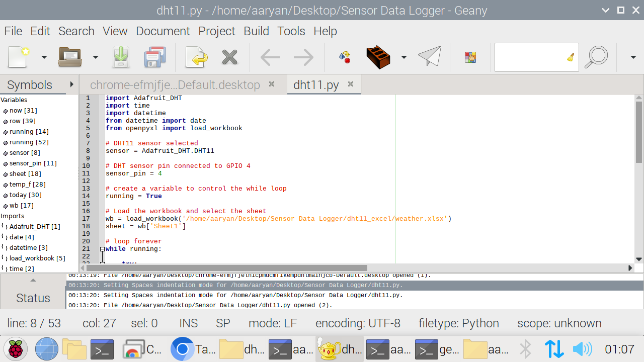Build the current file brick icon
Screen dimensions: 644x362
[379, 57]
